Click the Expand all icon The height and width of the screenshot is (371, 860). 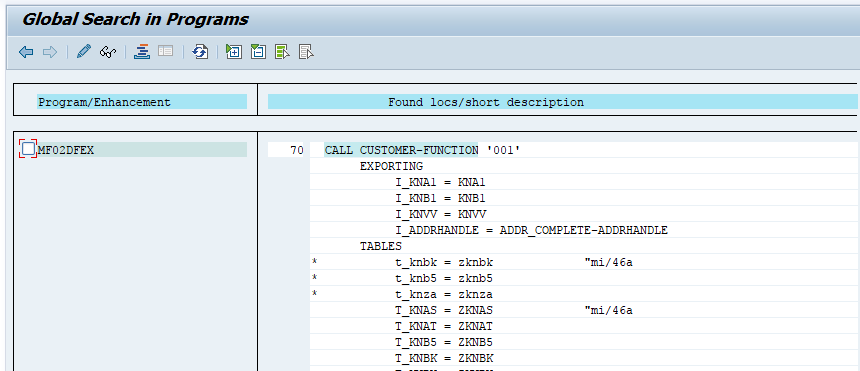pos(234,52)
